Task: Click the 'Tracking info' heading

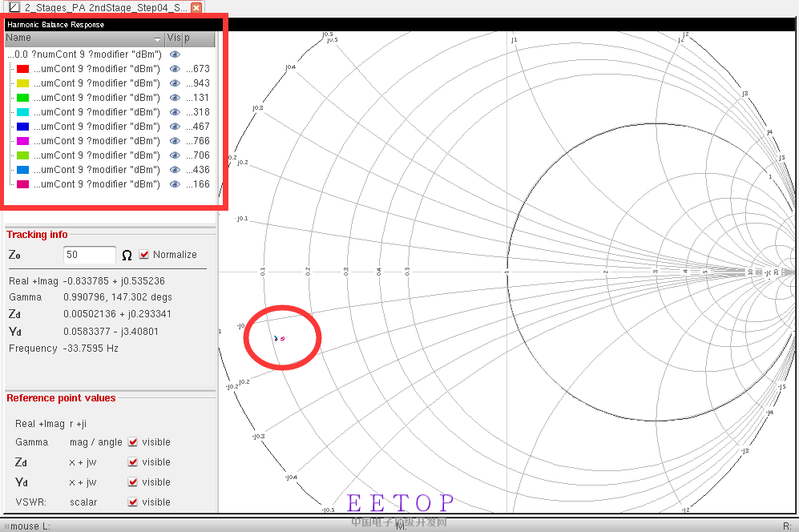Action: click(x=37, y=235)
